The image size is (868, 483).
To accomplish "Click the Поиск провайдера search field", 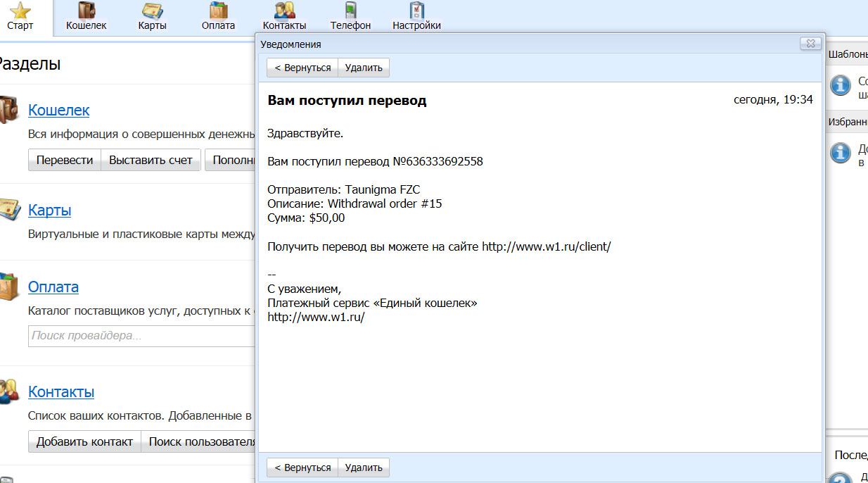I will tap(141, 336).
